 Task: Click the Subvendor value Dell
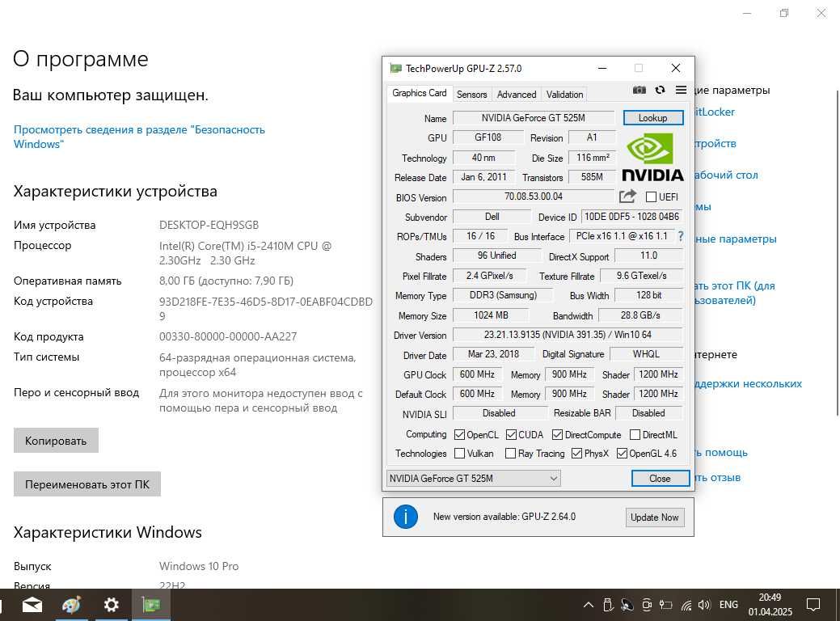tap(492, 217)
